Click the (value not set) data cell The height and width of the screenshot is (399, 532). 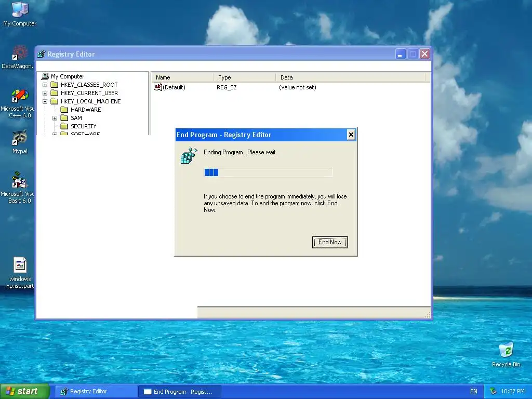(298, 87)
